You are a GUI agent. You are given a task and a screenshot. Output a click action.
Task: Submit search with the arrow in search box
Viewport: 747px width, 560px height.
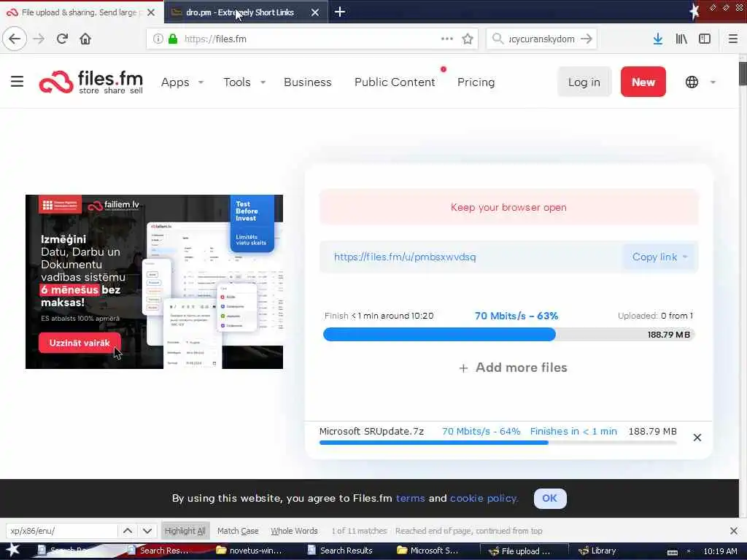pyautogui.click(x=587, y=39)
